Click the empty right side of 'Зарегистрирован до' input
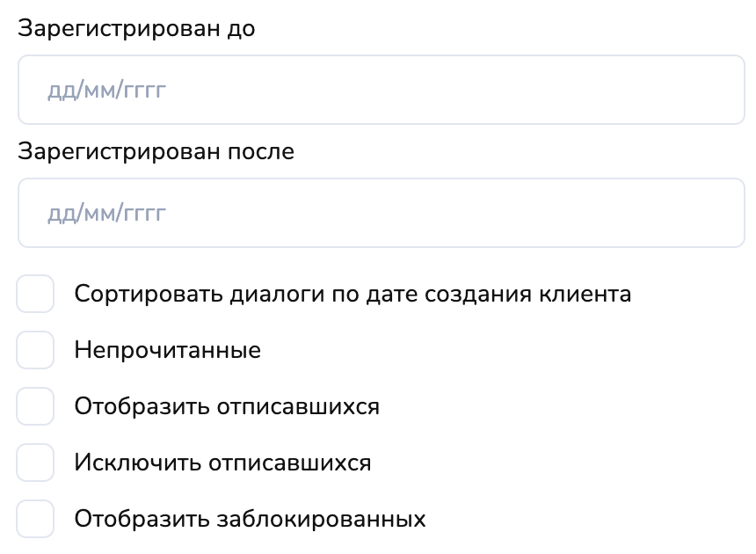Image resolution: width=756 pixels, height=554 pixels. (x=615, y=90)
